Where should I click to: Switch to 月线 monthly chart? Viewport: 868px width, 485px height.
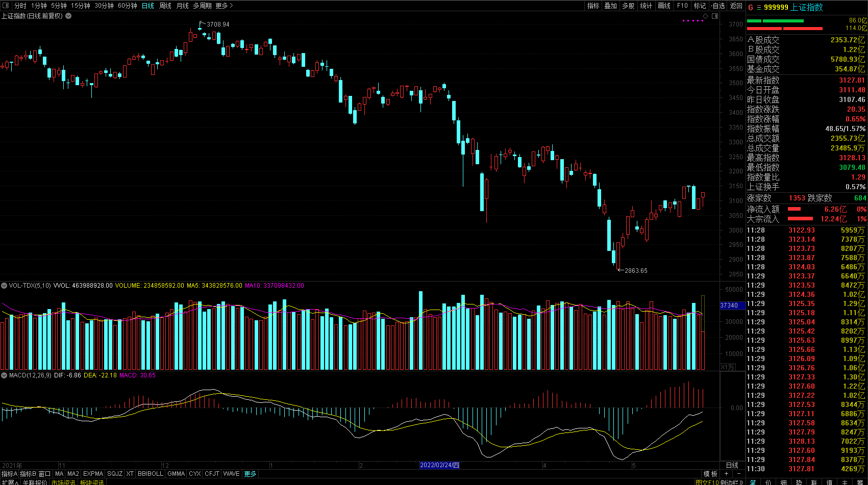[182, 6]
